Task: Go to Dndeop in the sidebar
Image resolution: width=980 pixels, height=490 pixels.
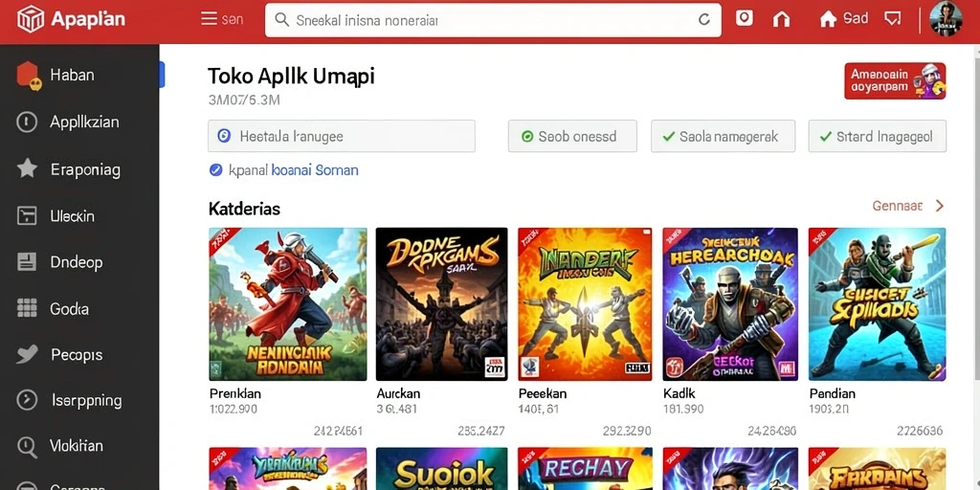Action: (x=79, y=262)
